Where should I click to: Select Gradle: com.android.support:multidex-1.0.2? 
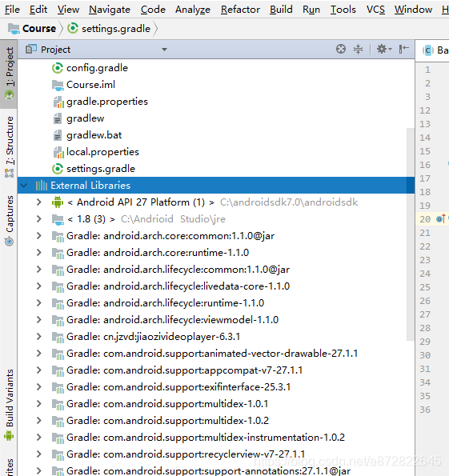tap(168, 421)
